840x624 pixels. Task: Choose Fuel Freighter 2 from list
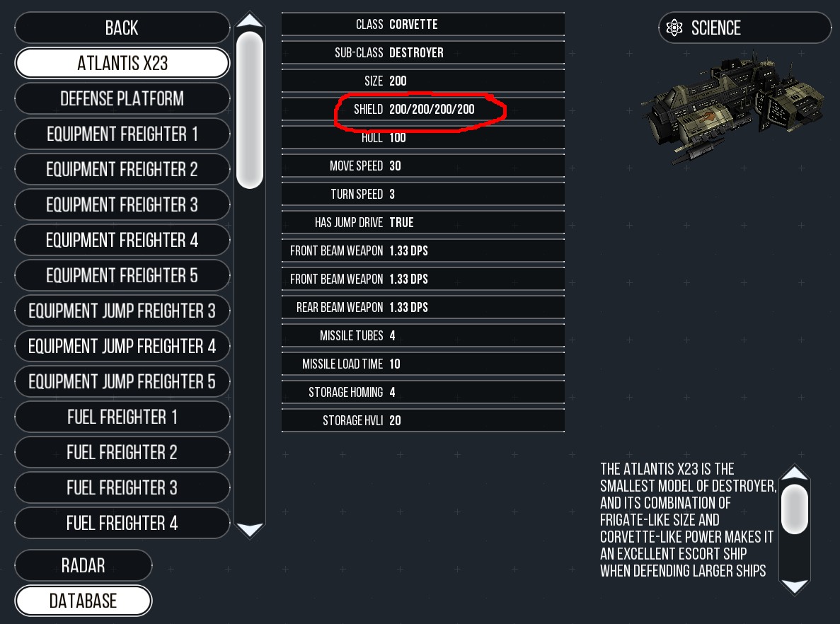(122, 452)
